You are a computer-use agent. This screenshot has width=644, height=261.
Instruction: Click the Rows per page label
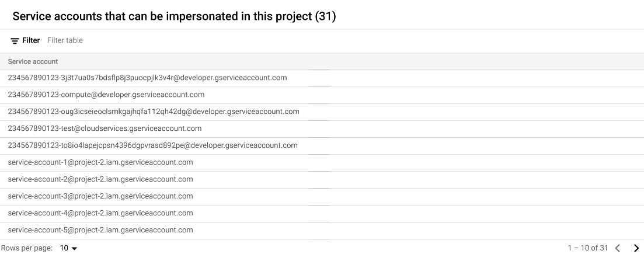pos(26,248)
